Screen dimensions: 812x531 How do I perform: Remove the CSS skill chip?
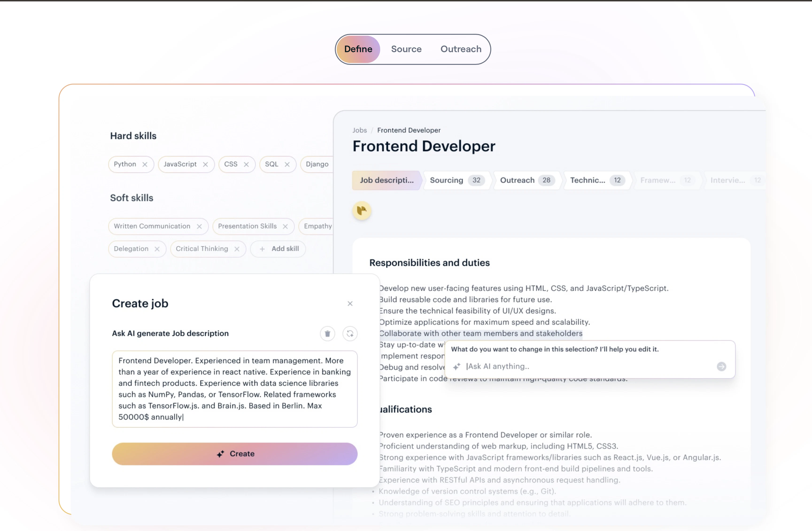point(247,164)
